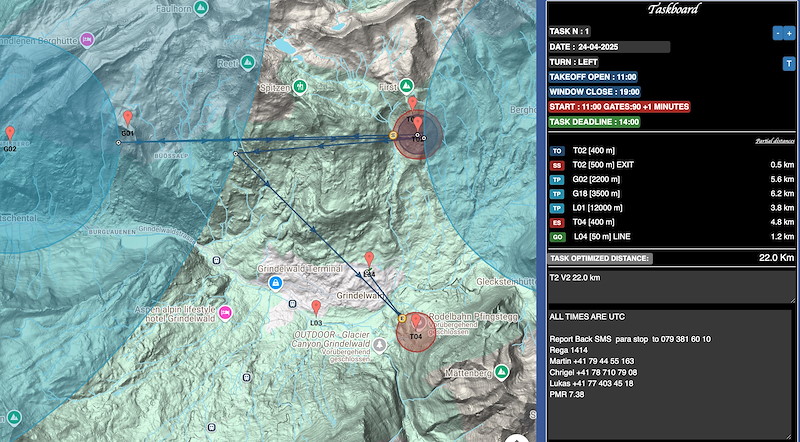800x442 pixels.
Task: Click the grey Glacier Canyon Grindelwald icon
Action: [x=379, y=345]
